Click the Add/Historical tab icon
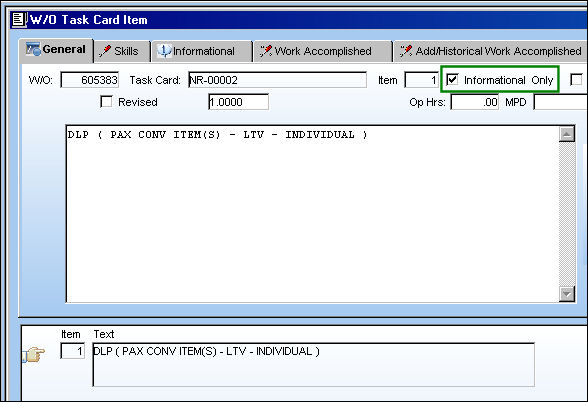Viewport: 588px width, 402px height. (406, 51)
